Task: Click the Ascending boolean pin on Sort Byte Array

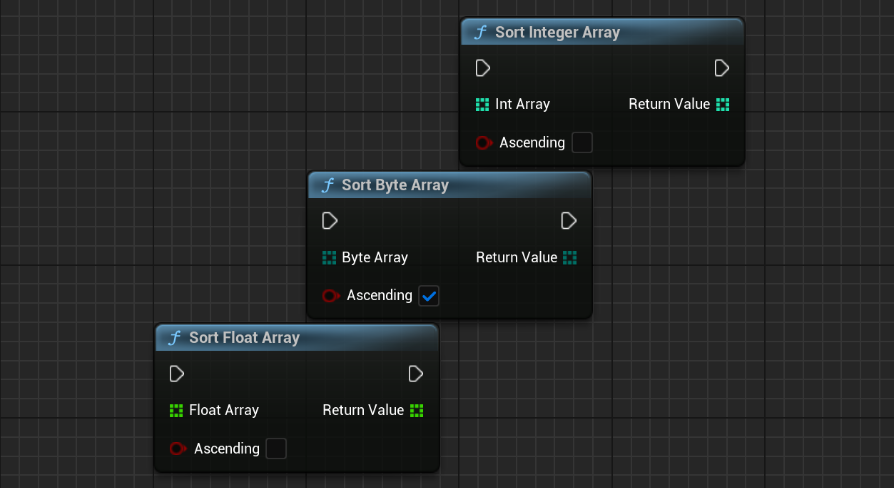Action: point(331,295)
